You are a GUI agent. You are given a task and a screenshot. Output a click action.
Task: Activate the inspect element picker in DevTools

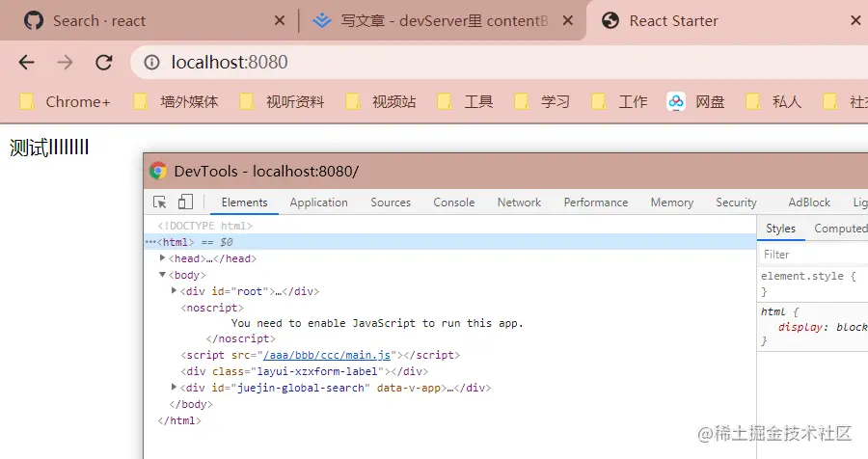pos(159,202)
